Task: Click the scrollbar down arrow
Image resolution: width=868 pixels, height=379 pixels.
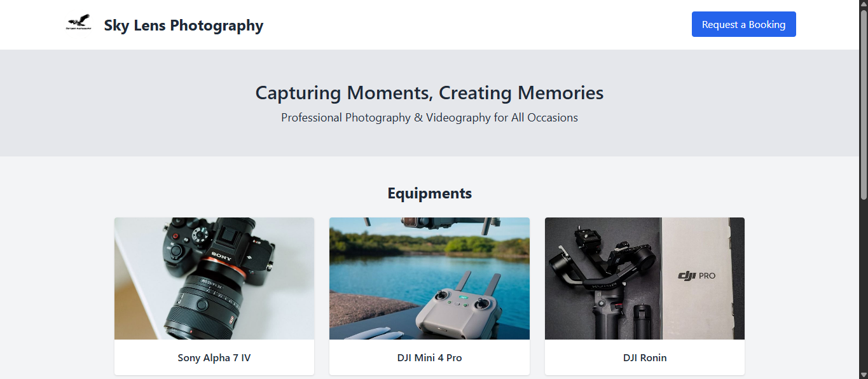Action: (x=863, y=374)
